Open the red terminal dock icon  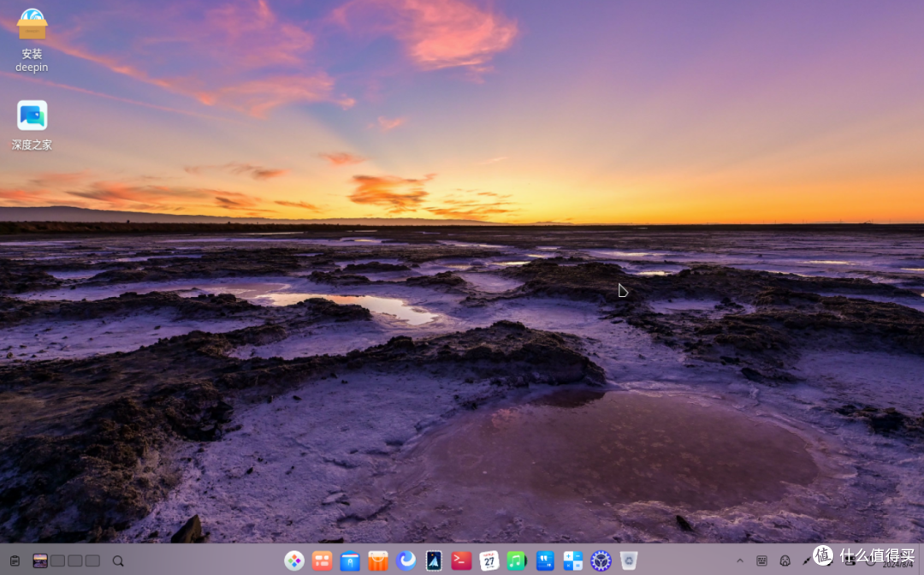[x=461, y=560]
